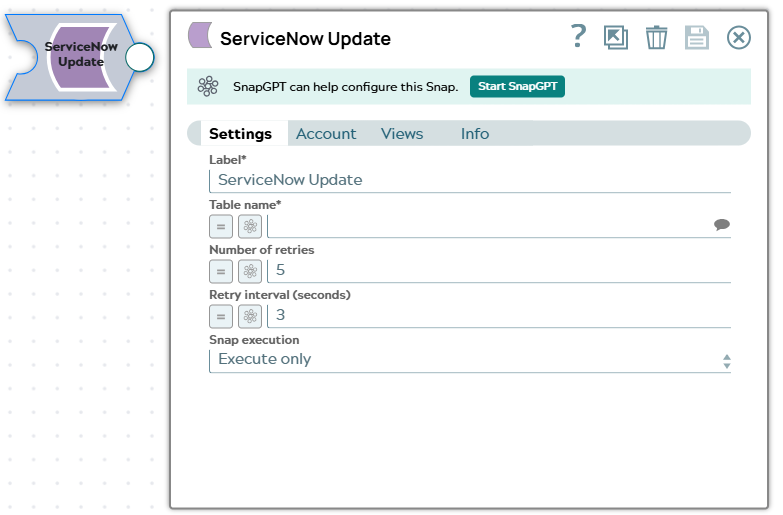This screenshot has width=783, height=515.
Task: Click SnapGPT icon beside Table name
Action: coord(250,227)
